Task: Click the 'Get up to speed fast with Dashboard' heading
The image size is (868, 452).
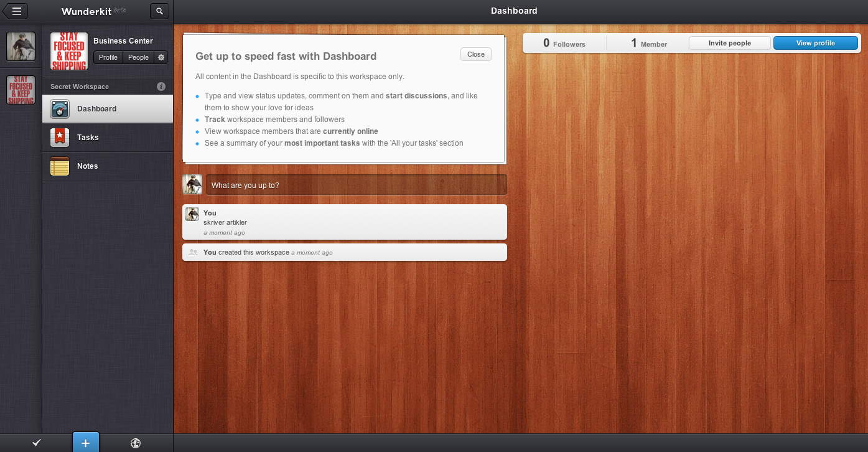Action: pos(286,56)
